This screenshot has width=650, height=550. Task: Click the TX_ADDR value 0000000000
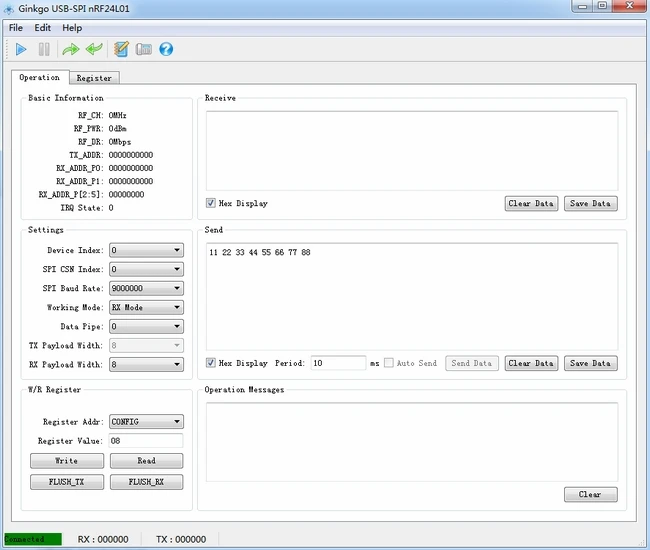click(x=131, y=155)
